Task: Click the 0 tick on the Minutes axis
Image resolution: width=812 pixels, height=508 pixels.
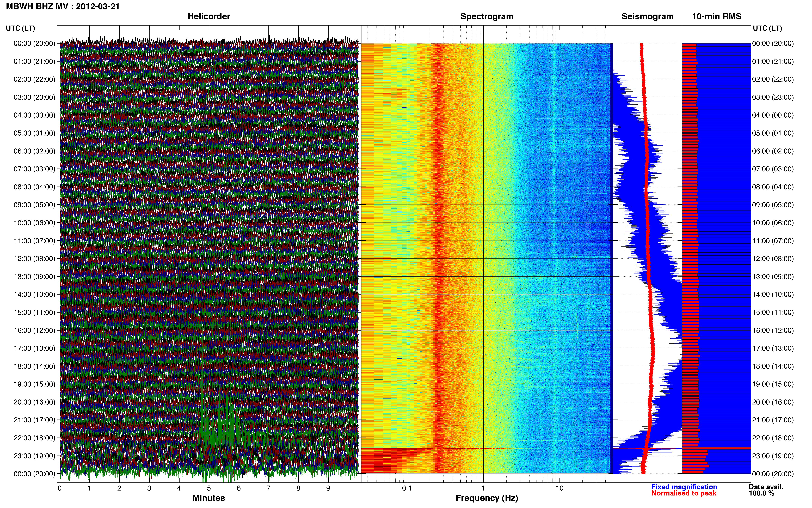Action: pos(59,488)
